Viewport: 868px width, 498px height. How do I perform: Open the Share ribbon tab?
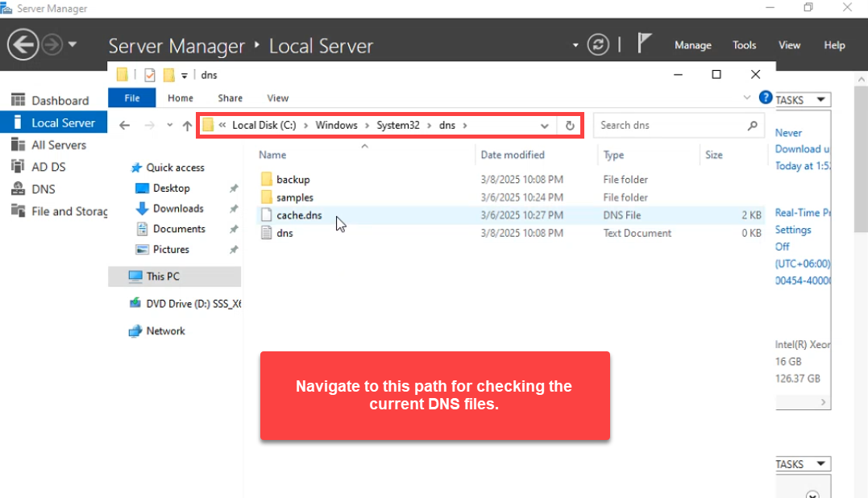pos(230,98)
